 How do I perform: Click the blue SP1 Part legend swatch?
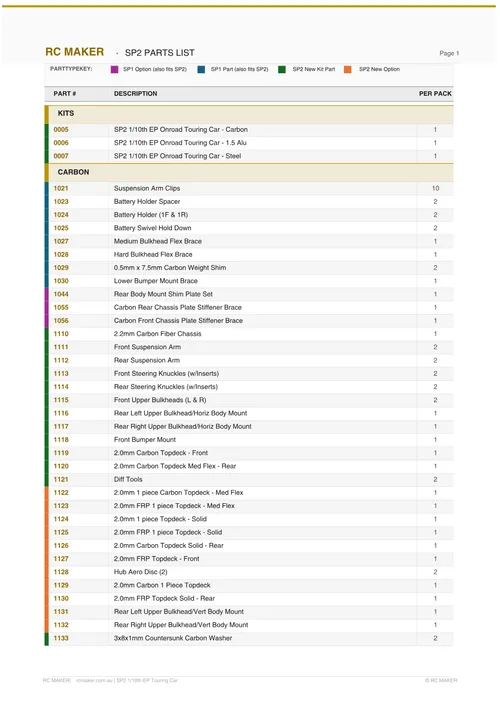[x=201, y=69]
